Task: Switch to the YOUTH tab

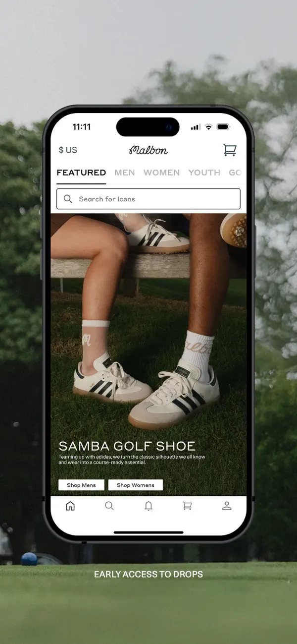Action: [204, 173]
